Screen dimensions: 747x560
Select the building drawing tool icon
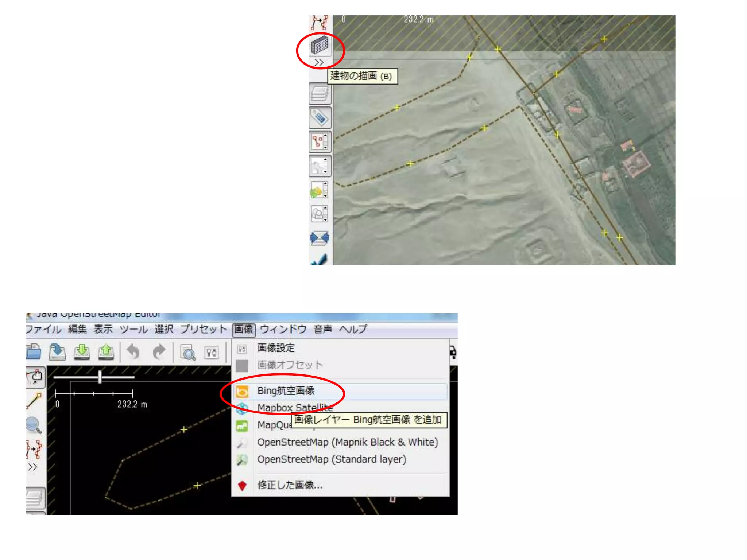coord(320,45)
